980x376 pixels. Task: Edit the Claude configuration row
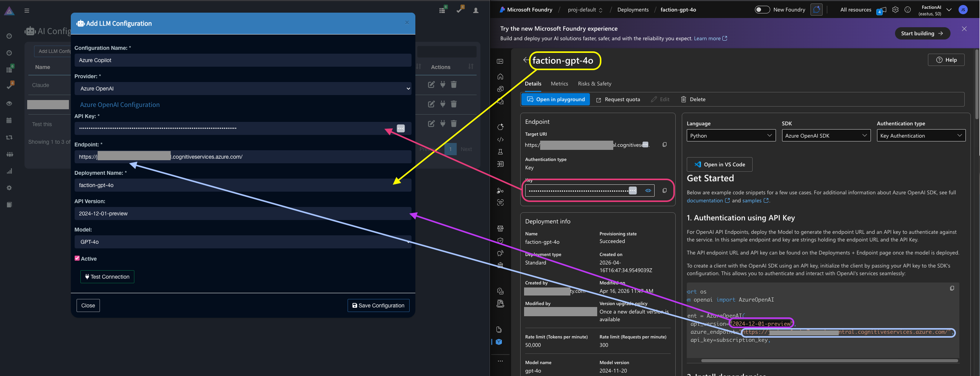click(x=431, y=84)
